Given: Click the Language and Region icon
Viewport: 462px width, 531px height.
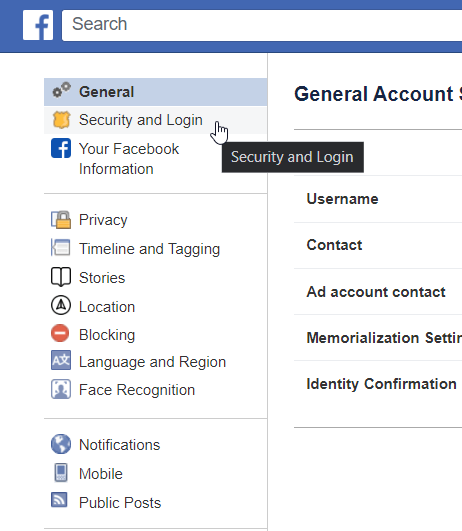Looking at the screenshot, I should coord(61,360).
